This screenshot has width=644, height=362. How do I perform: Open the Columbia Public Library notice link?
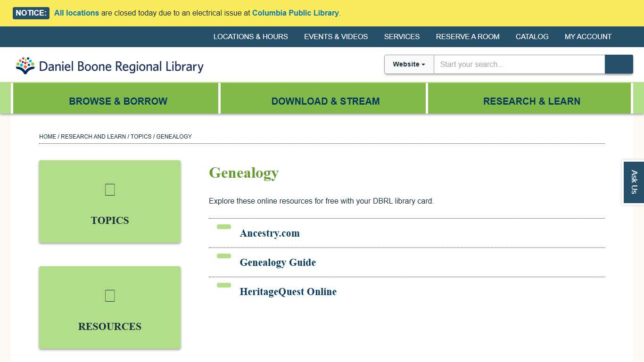[x=296, y=13]
